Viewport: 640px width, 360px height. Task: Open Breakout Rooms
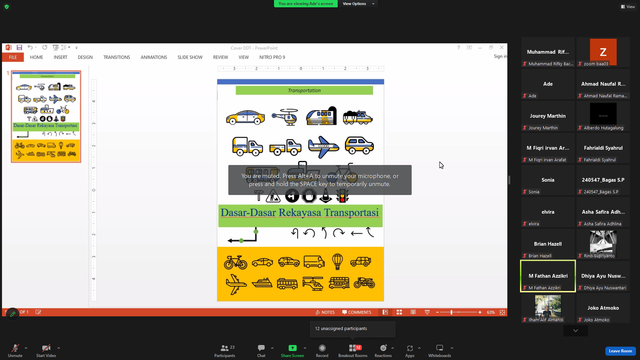(x=353, y=350)
